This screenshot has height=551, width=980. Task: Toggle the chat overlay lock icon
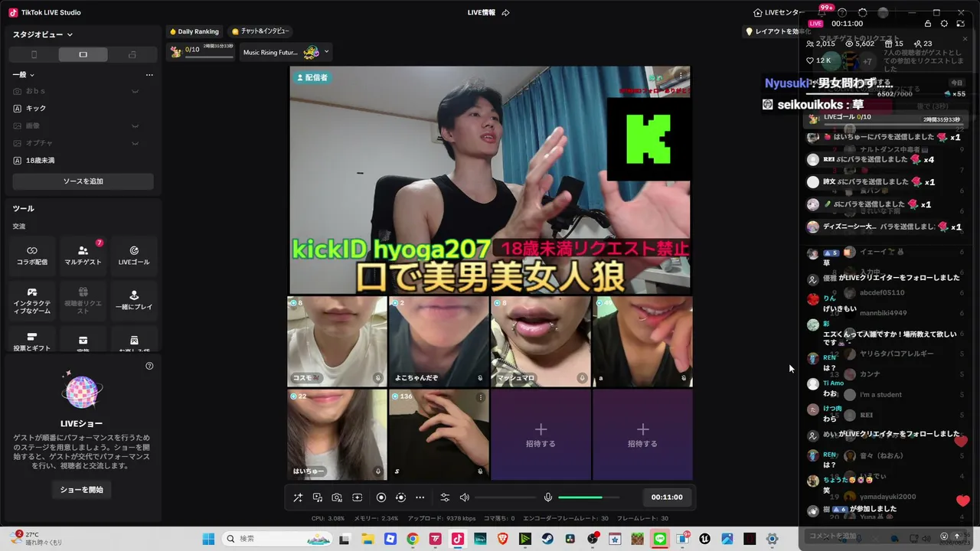pyautogui.click(x=928, y=24)
